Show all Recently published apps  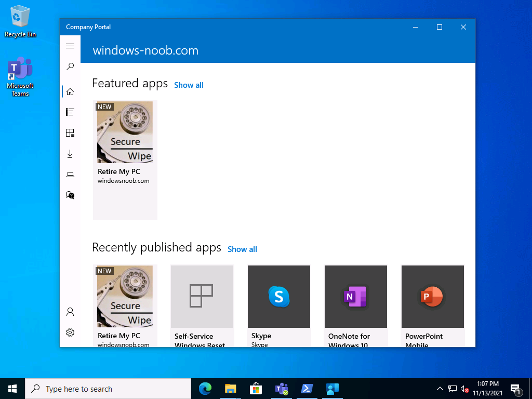point(242,249)
